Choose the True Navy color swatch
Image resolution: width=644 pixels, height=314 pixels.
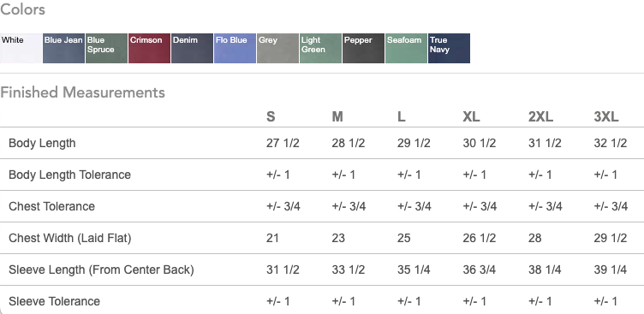[x=449, y=49]
